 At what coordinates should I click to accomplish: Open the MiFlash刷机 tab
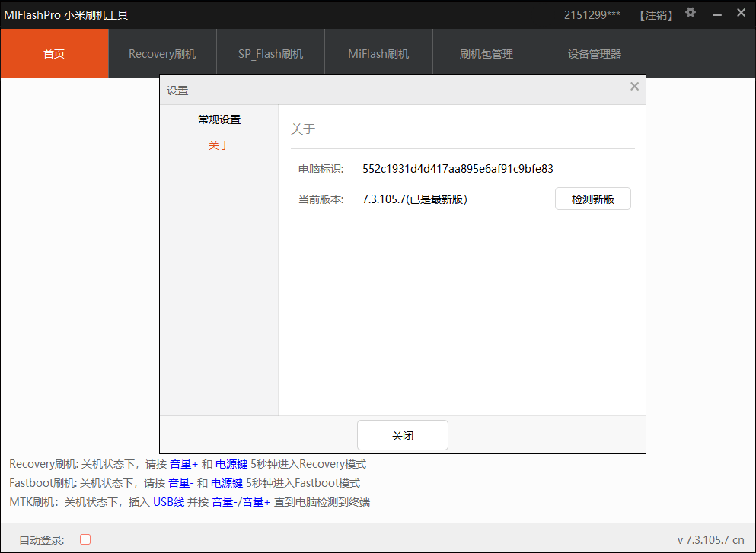378,53
